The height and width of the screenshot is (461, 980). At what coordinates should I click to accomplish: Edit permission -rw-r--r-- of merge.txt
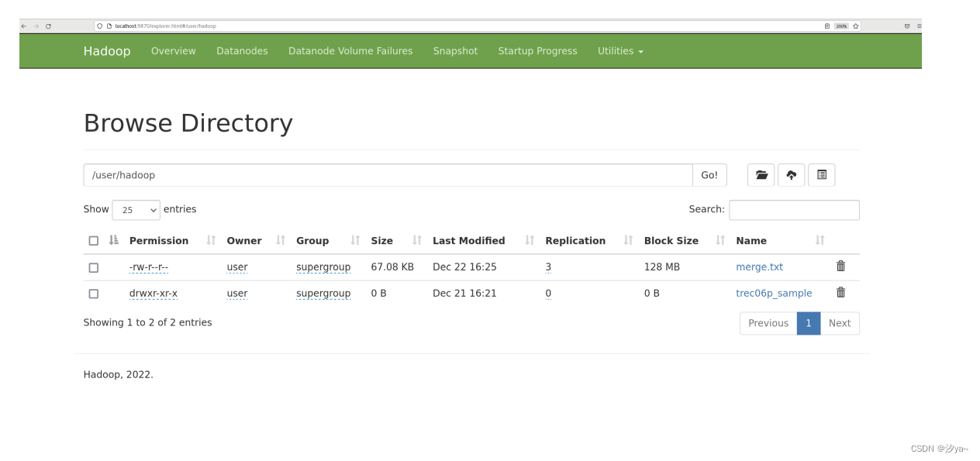point(149,267)
